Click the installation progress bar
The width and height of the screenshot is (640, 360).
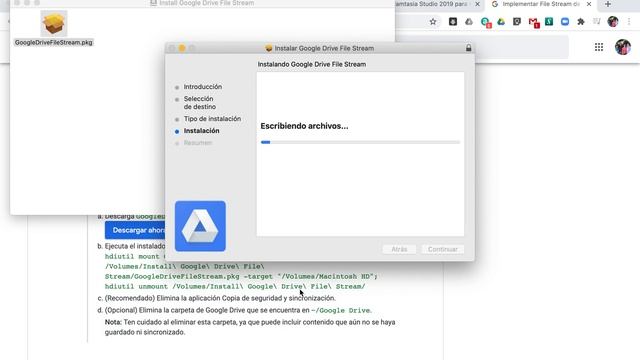pos(360,142)
